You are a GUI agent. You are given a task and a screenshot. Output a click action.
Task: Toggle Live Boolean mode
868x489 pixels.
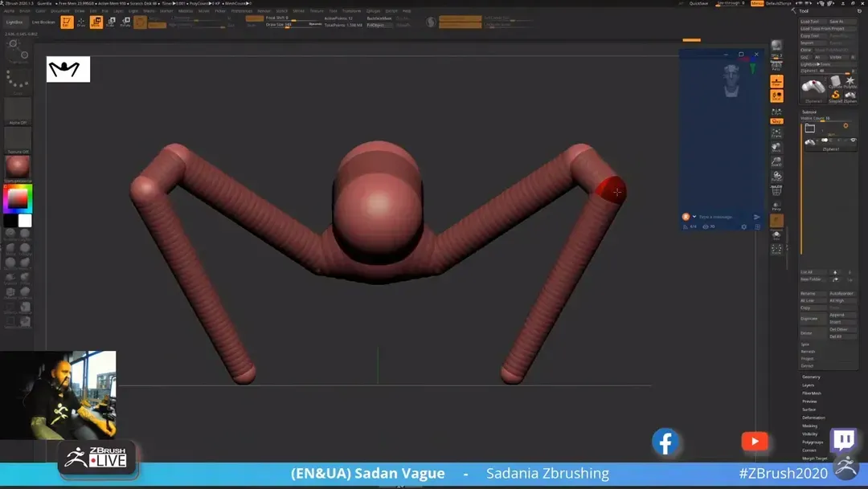pyautogui.click(x=43, y=22)
